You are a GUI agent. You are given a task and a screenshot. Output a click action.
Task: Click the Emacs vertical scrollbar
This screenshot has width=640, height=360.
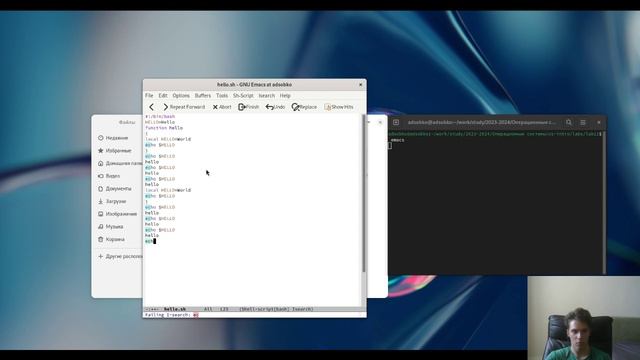(x=363, y=193)
